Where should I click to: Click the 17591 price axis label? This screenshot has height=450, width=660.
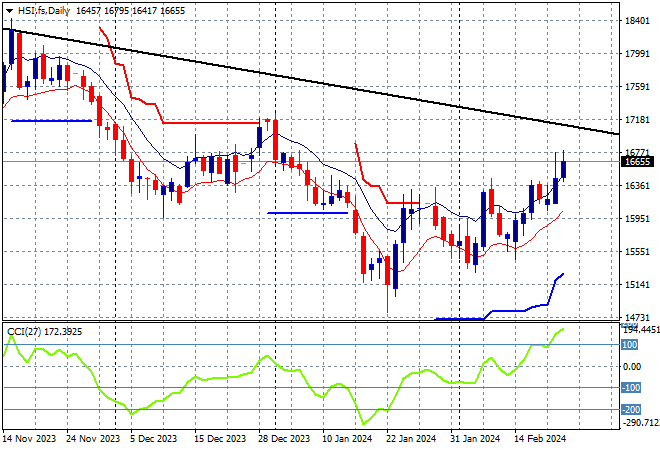tap(637, 87)
